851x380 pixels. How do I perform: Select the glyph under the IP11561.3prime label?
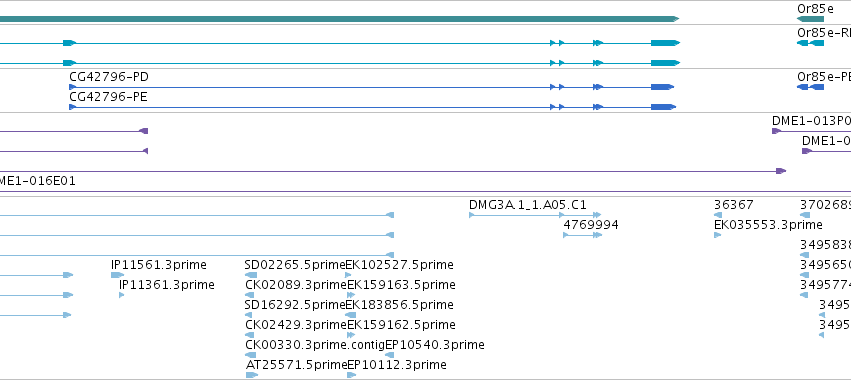pos(117,275)
